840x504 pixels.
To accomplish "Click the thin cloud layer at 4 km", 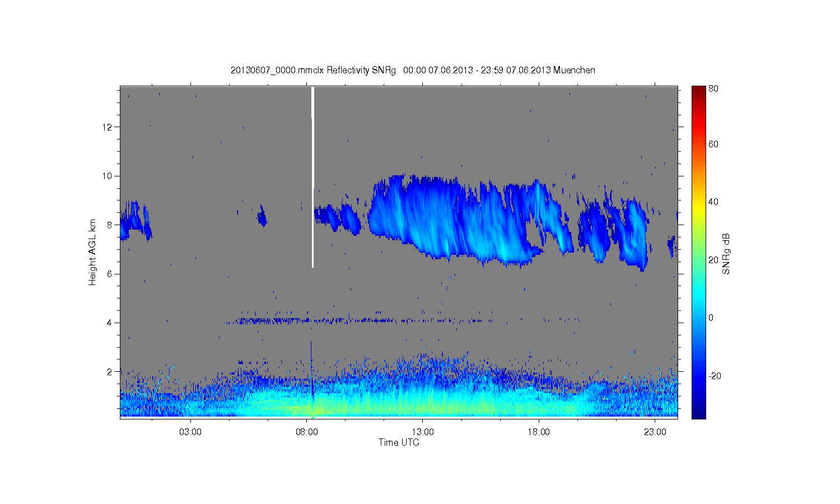I will (358, 321).
